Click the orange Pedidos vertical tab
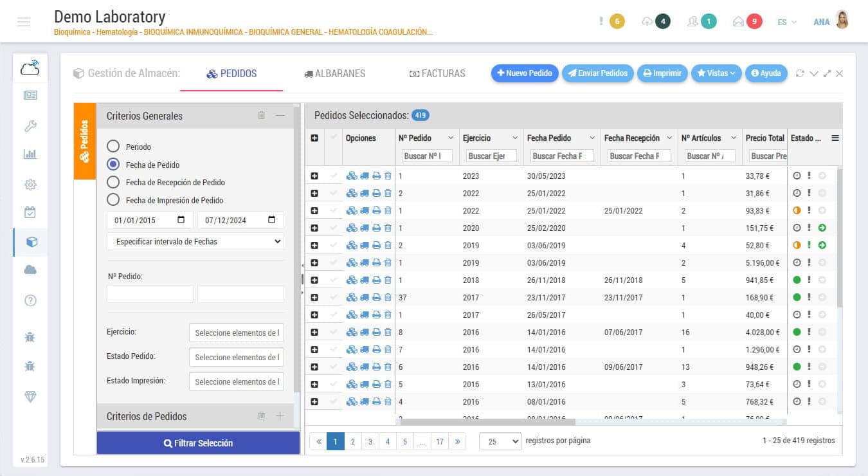The height and width of the screenshot is (476, 868). [85, 141]
